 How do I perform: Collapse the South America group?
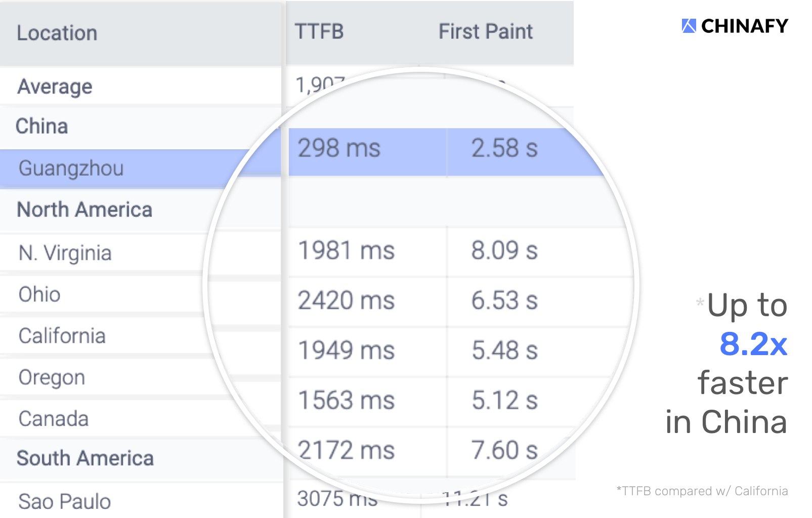click(x=85, y=458)
